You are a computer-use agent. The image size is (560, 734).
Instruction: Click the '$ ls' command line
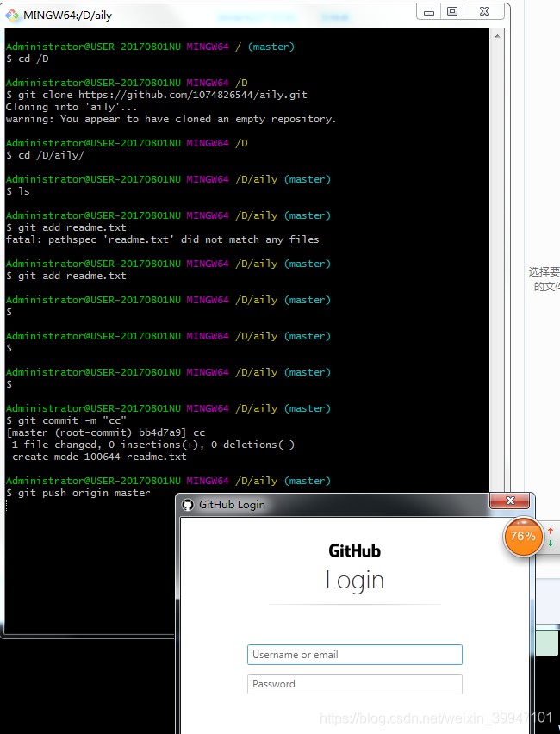pyautogui.click(x=18, y=191)
